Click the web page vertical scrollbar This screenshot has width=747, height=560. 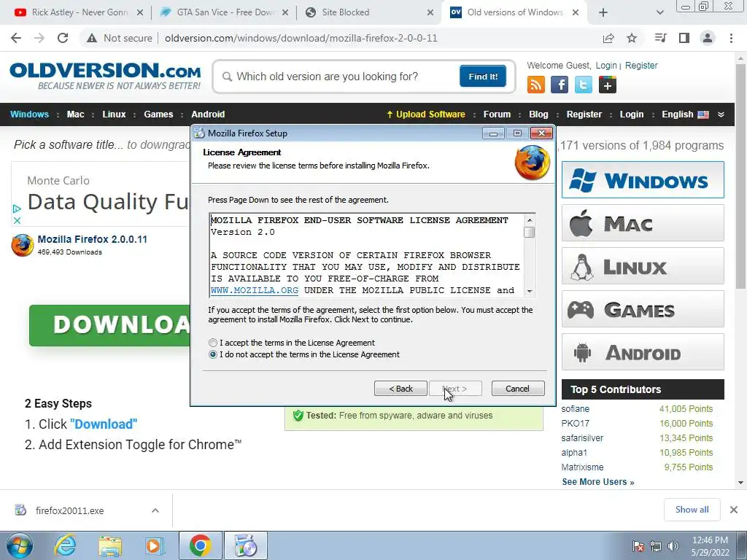pos(741,176)
